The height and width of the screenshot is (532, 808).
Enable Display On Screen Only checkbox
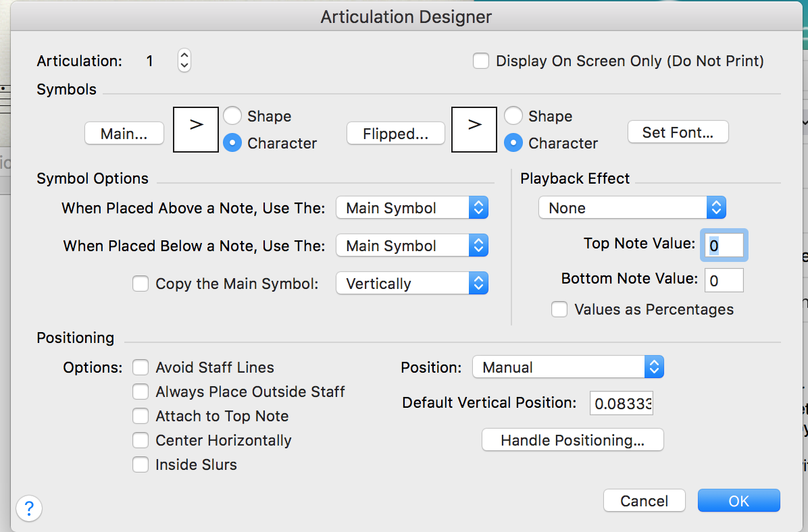(x=481, y=61)
